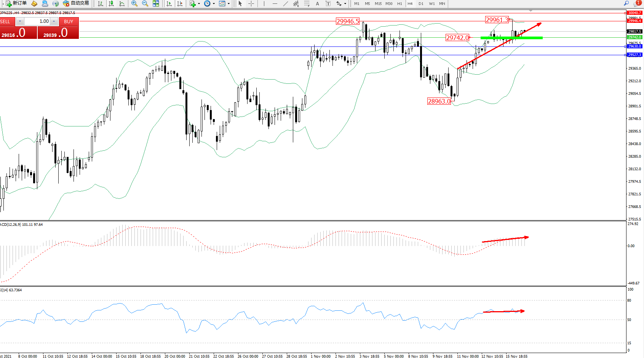
Task: Select the line chart icon
Action: (x=122, y=3)
